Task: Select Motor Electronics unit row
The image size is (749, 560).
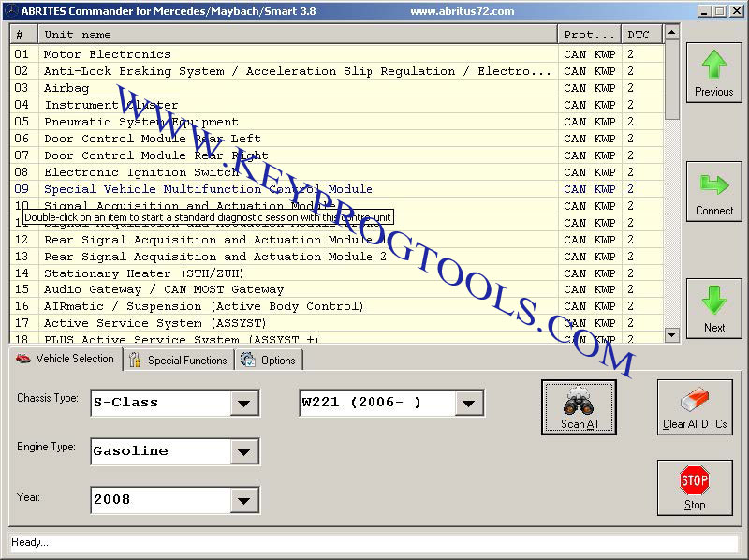Action: click(x=108, y=54)
